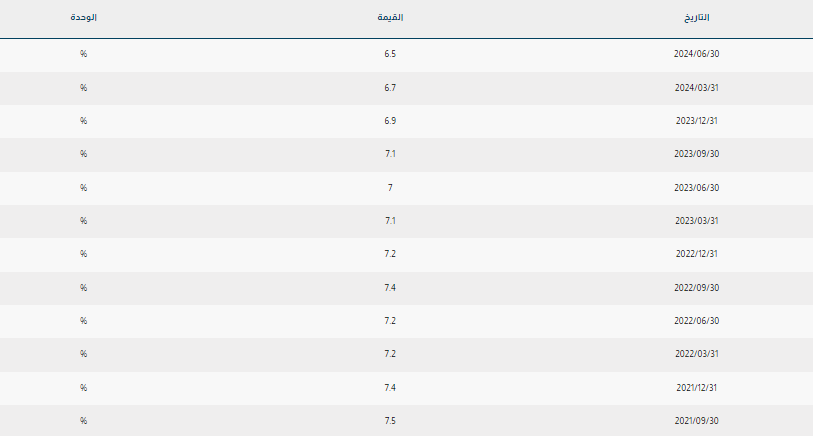Click the 2023/12/31 date cell
Image resolution: width=813 pixels, height=436 pixels.
697,121
